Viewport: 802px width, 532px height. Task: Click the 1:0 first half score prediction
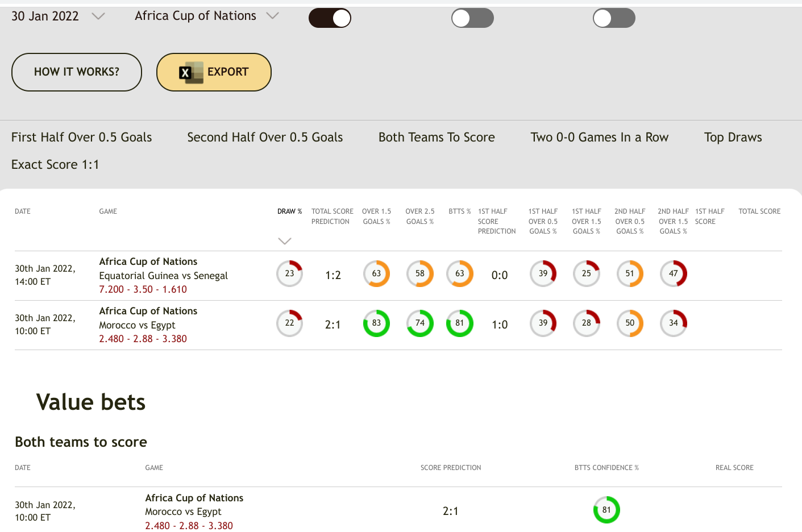coord(500,325)
